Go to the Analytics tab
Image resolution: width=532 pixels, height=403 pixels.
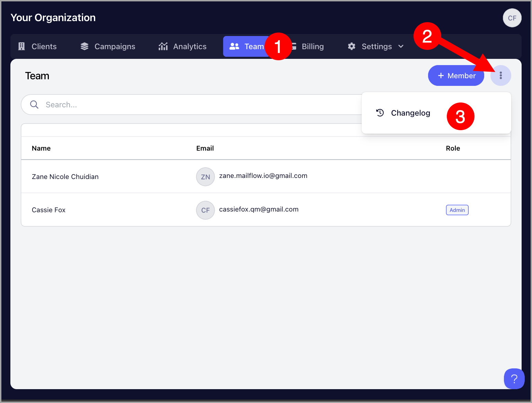click(183, 46)
